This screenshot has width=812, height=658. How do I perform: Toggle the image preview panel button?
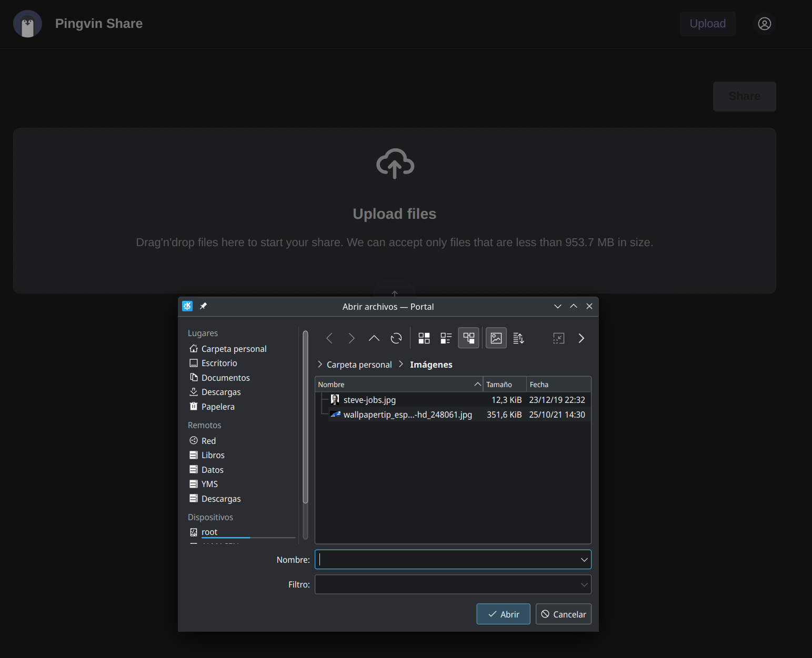coord(496,338)
